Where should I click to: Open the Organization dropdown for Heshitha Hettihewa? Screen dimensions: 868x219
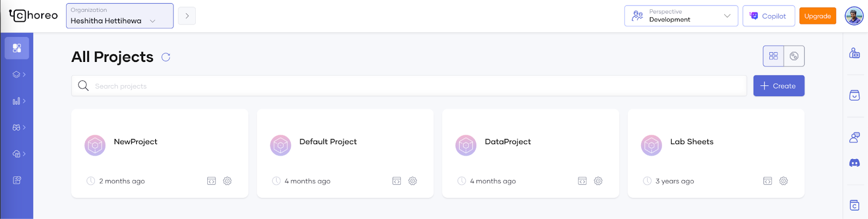tap(119, 16)
